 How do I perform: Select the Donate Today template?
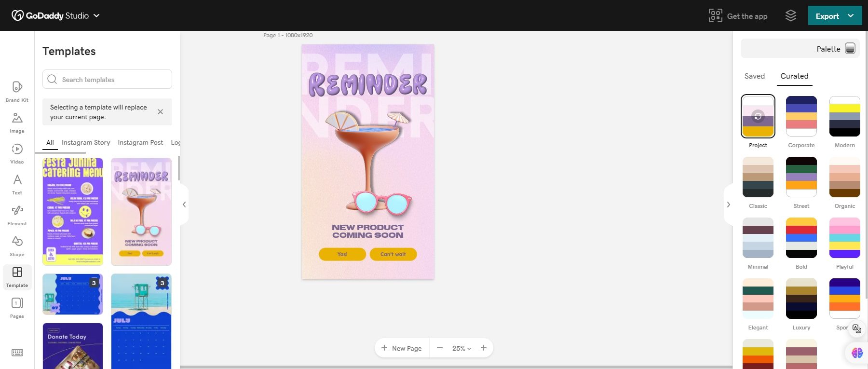coord(73,346)
